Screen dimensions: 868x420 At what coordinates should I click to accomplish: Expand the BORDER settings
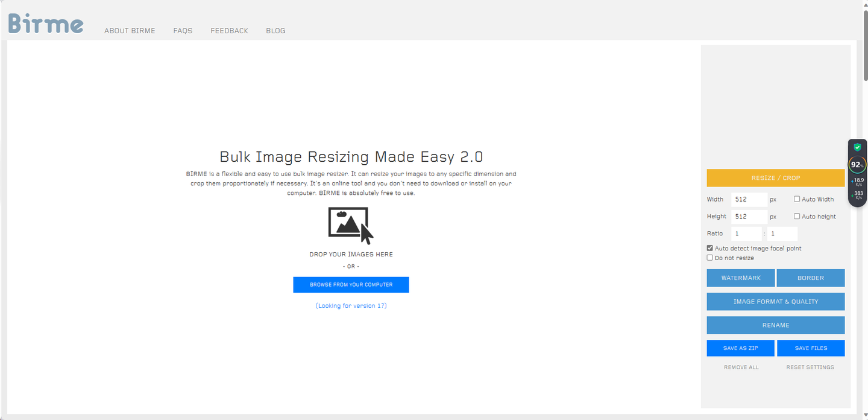[811, 278]
